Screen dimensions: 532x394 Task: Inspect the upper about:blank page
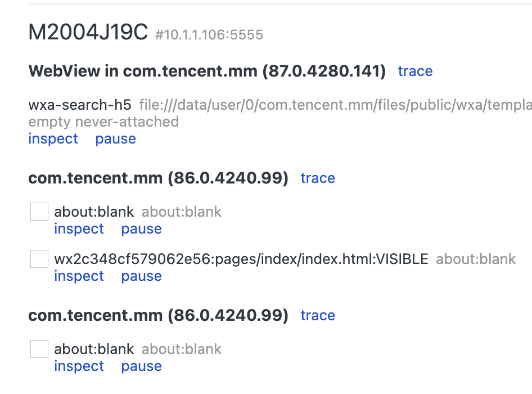click(79, 229)
